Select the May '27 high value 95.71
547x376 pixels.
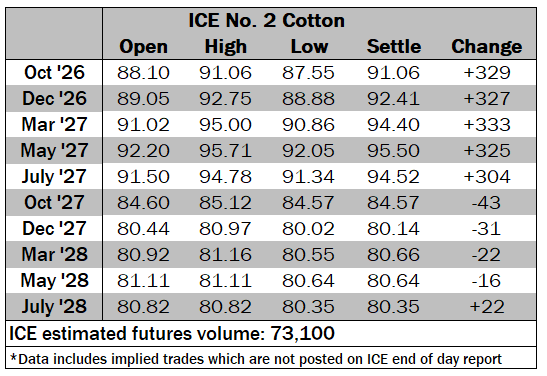pyautogui.click(x=225, y=151)
